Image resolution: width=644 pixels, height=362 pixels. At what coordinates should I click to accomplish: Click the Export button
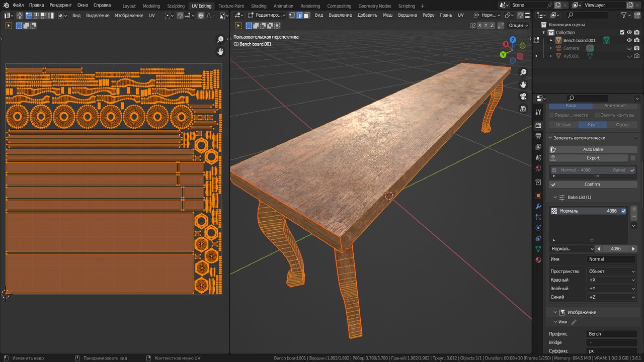(589, 158)
